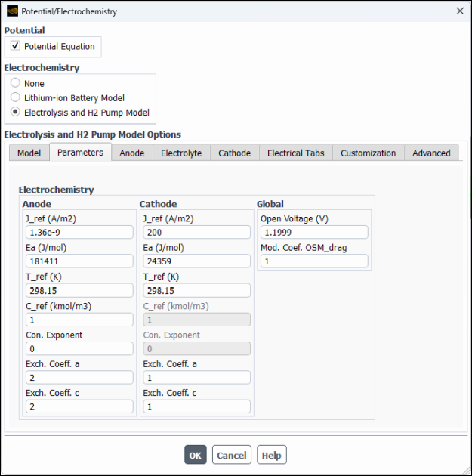
Task: Click disabled Cathode C_ref field
Action: click(x=197, y=320)
